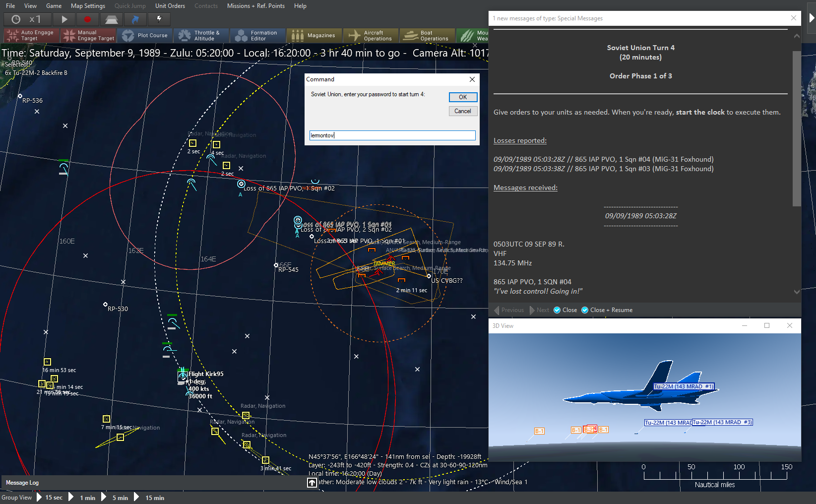Advance time by 15 min
Screen dimensions: 816x504
(149, 498)
